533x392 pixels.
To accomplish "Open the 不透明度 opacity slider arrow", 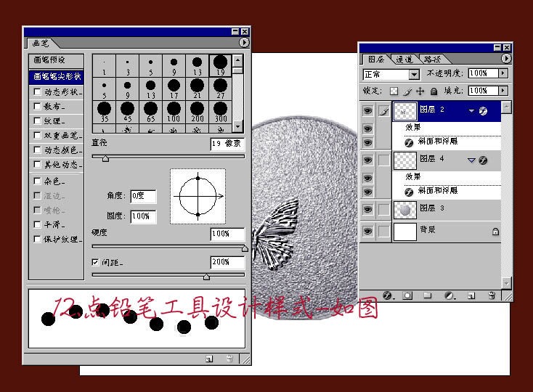I will pyautogui.click(x=503, y=73).
